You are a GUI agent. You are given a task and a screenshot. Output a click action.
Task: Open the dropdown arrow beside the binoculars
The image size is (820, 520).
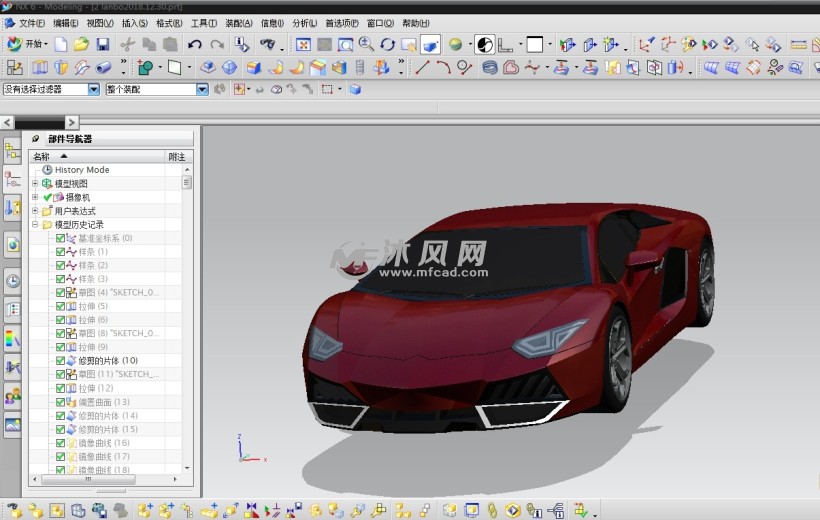click(282, 49)
